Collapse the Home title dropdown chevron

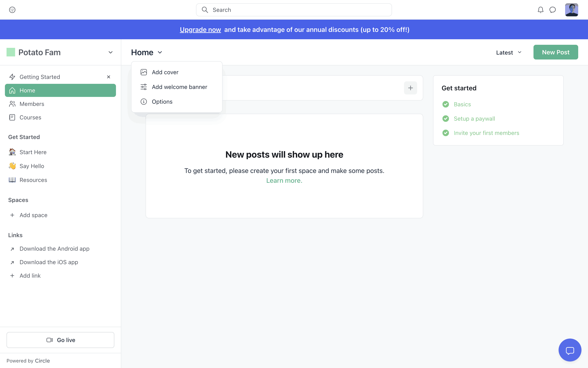[160, 52]
